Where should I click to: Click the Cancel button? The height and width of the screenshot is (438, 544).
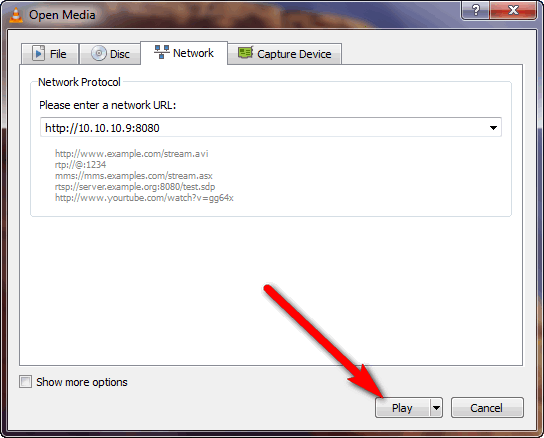487,407
